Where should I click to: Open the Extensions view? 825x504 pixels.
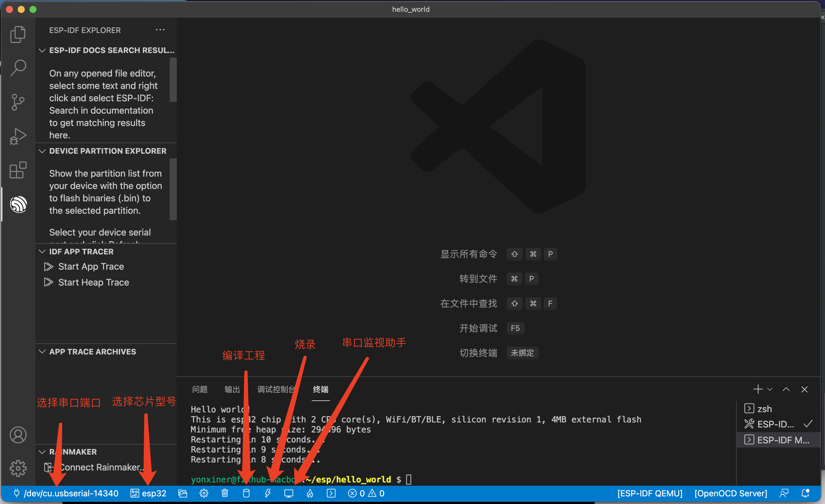(x=18, y=170)
